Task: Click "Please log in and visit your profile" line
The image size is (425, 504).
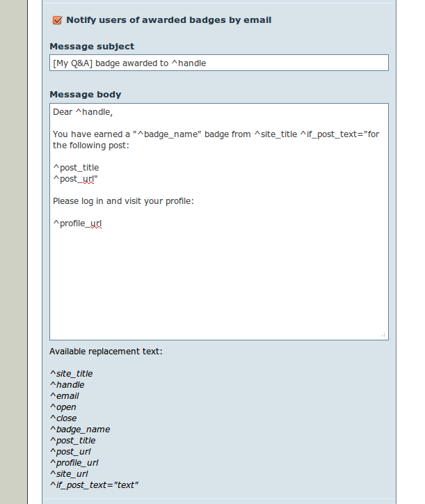Action: point(122,201)
